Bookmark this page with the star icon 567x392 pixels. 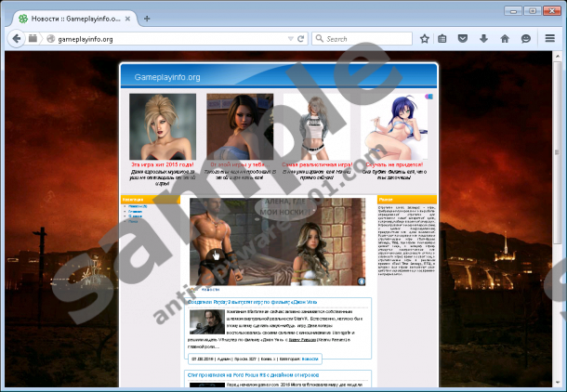pyautogui.click(x=425, y=39)
